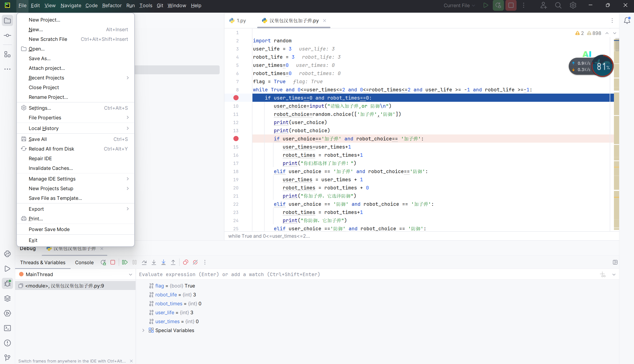
Task: Expand the watch expression history dropdown
Action: 614,275
